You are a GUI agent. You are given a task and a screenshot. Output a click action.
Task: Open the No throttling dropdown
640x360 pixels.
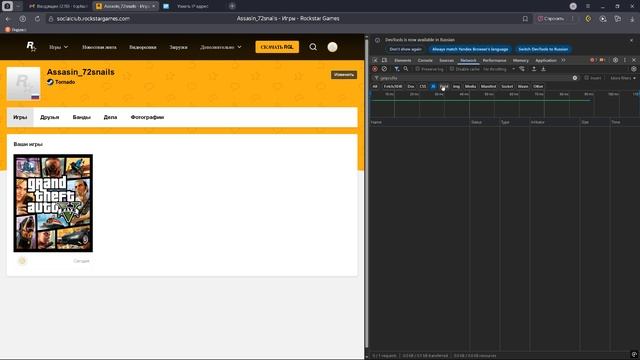pyautogui.click(x=499, y=69)
